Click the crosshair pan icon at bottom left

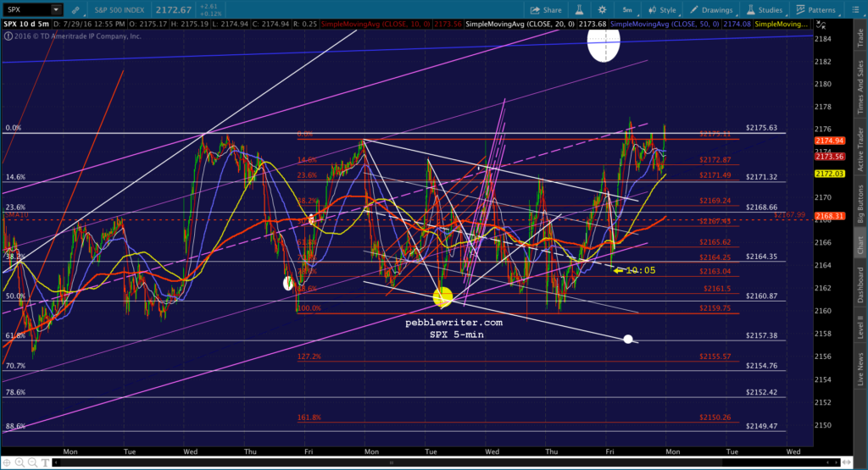tap(7, 462)
